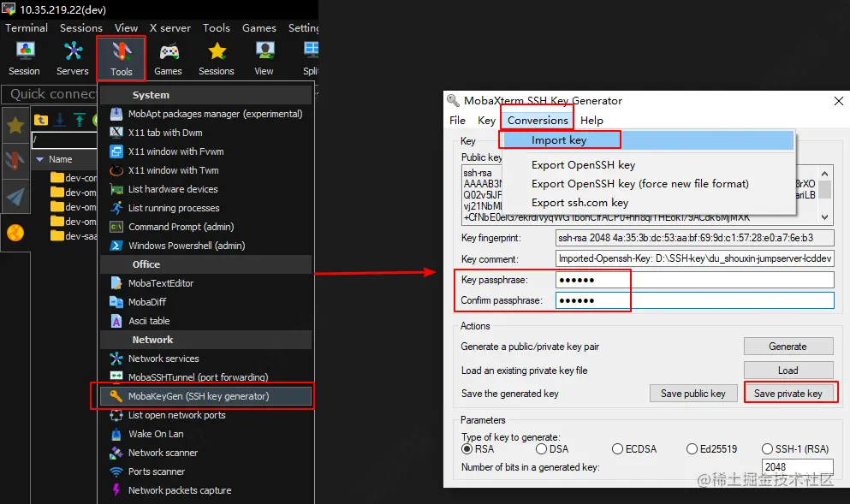Open Key menu in Key Generator
The width and height of the screenshot is (850, 504).
pos(487,121)
